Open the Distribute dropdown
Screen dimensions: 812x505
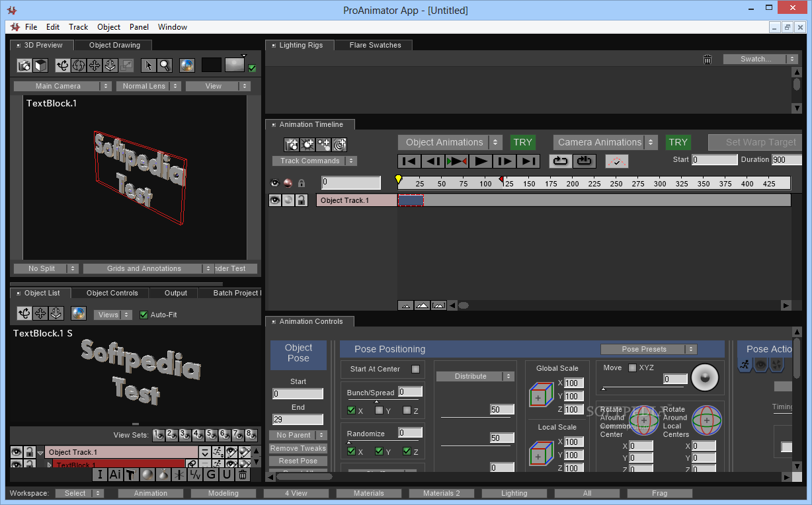[475, 376]
